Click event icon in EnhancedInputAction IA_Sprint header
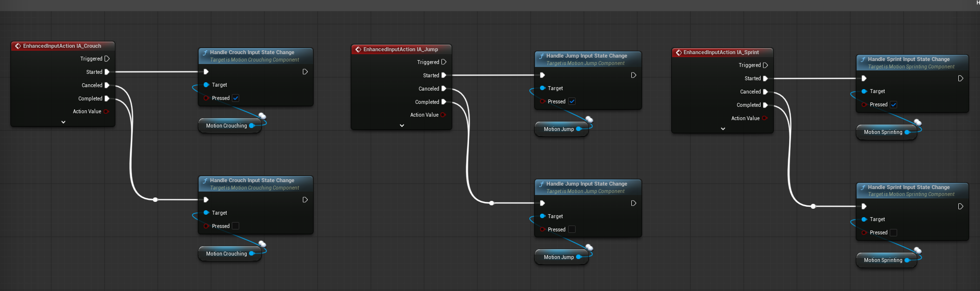This screenshot has height=291, width=980. 679,52
